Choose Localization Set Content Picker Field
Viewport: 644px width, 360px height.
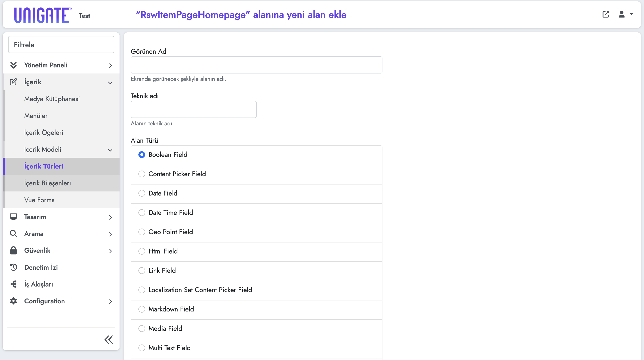[142, 290]
